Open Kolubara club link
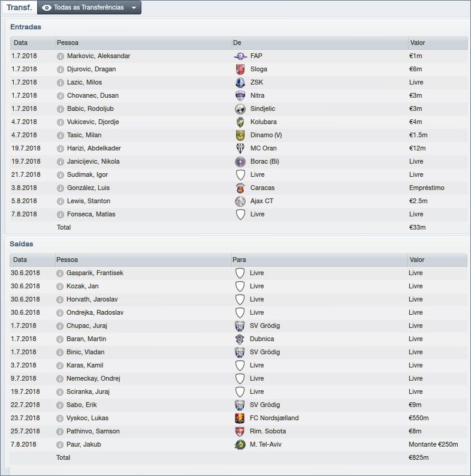Screen dimensions: 471x476 [x=264, y=122]
